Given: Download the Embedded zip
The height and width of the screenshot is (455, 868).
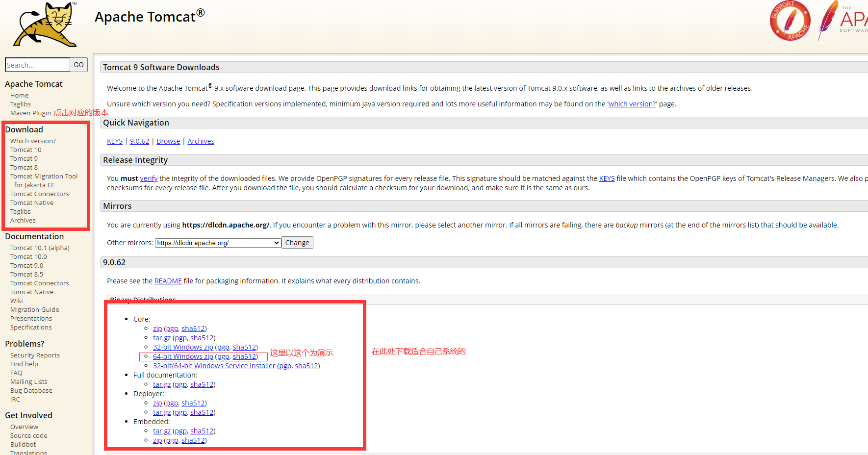Looking at the screenshot, I should pos(157,440).
